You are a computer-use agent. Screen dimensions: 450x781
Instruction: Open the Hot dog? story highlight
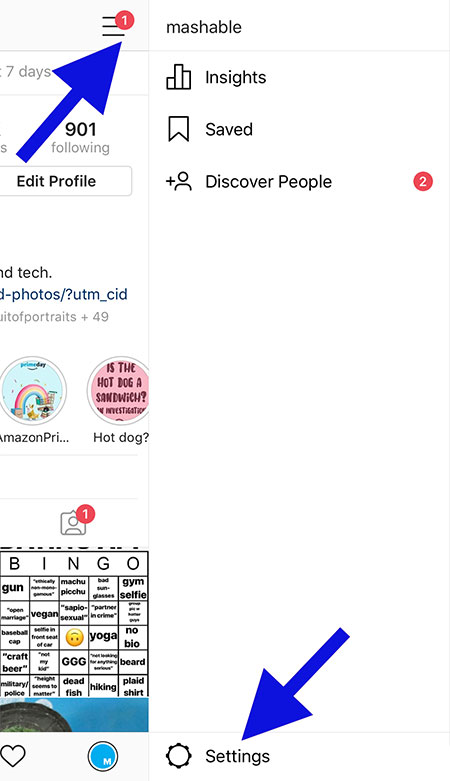pos(120,398)
